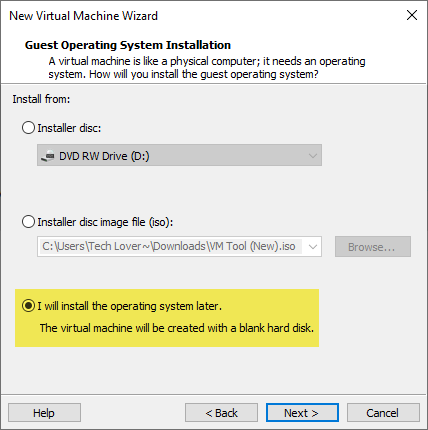Open Help for the wizard
This screenshot has height=430, width=428.
coord(44,413)
